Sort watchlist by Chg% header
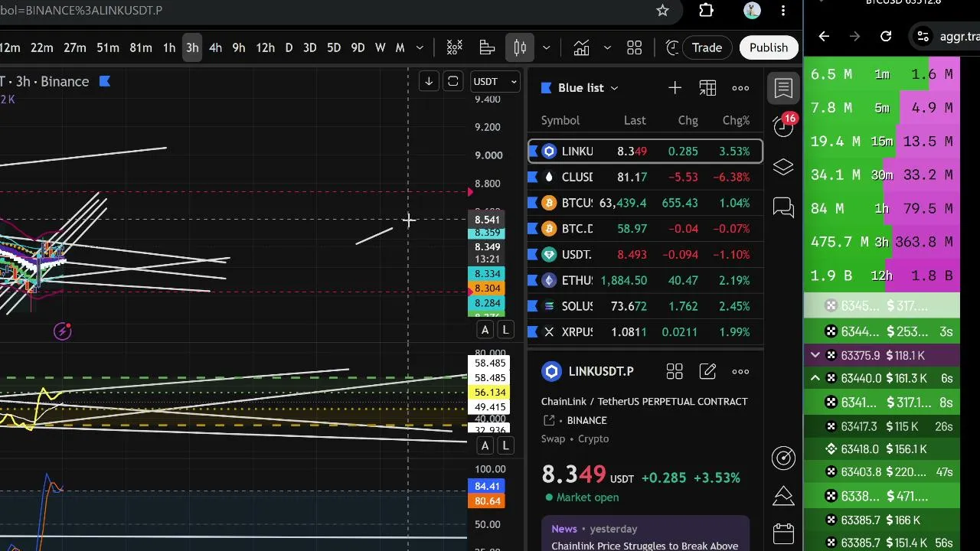This screenshot has width=980, height=551. point(736,120)
